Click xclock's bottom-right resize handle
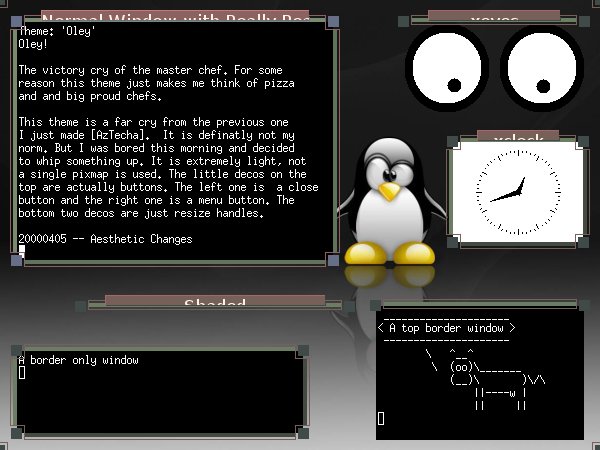 pos(583,242)
